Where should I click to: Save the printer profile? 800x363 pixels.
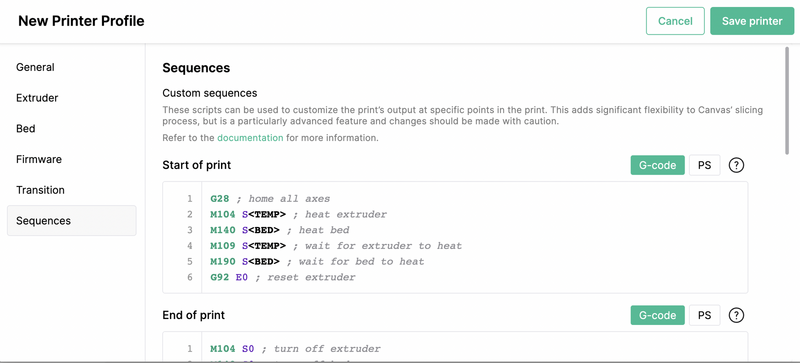[x=752, y=21]
